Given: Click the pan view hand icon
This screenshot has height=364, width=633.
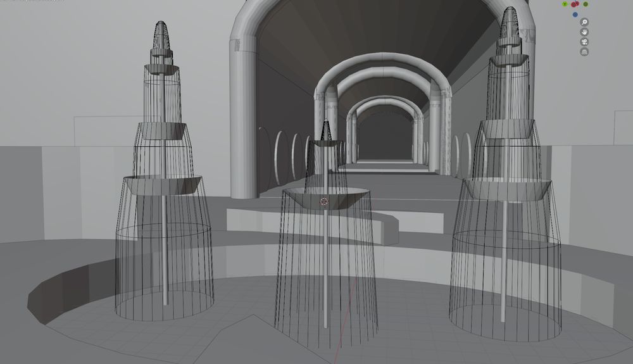Looking at the screenshot, I should 584,32.
